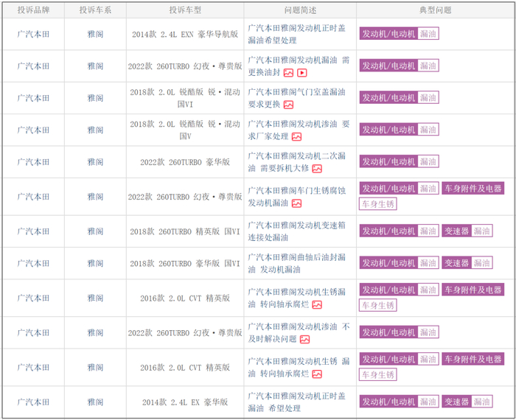This screenshot has height=420, width=516.
Task: Click model 2022款 260TURBO 豪华版
Action: (185, 162)
